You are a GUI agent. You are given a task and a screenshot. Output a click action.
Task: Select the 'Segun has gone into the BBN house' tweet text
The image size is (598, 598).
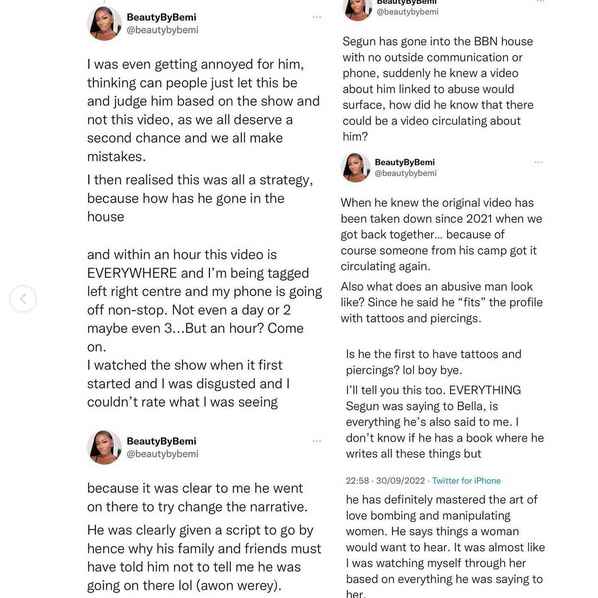(438, 89)
